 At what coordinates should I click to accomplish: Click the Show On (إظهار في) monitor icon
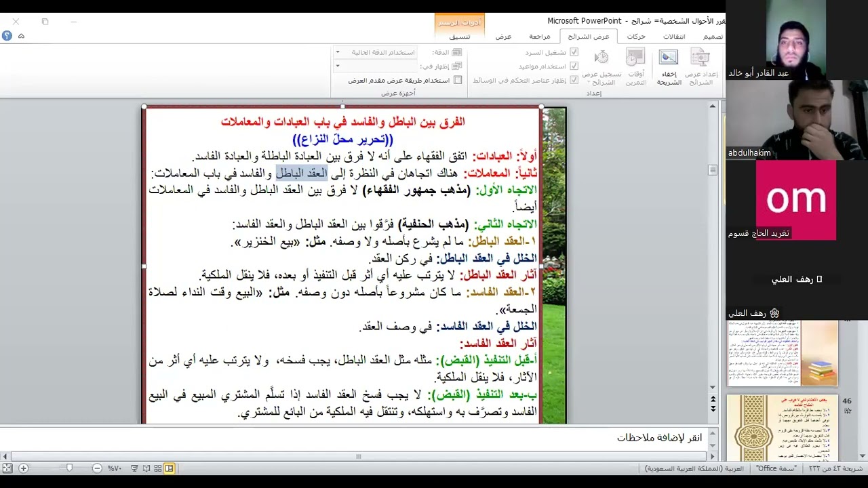(456, 66)
